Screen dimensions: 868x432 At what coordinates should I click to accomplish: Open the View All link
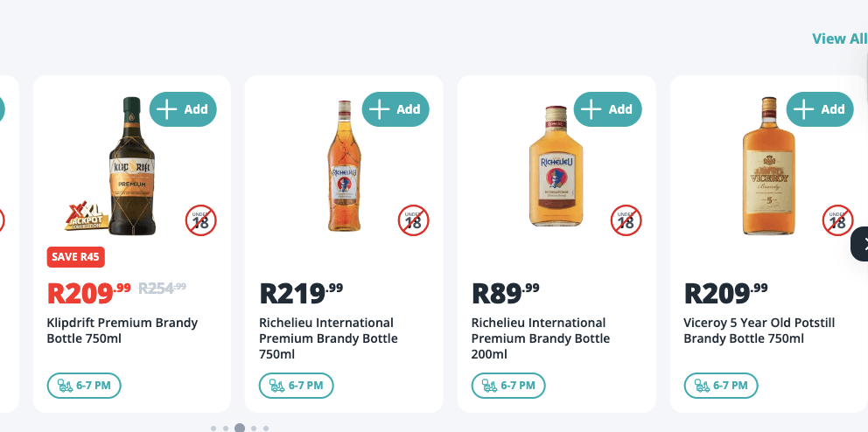pos(839,38)
